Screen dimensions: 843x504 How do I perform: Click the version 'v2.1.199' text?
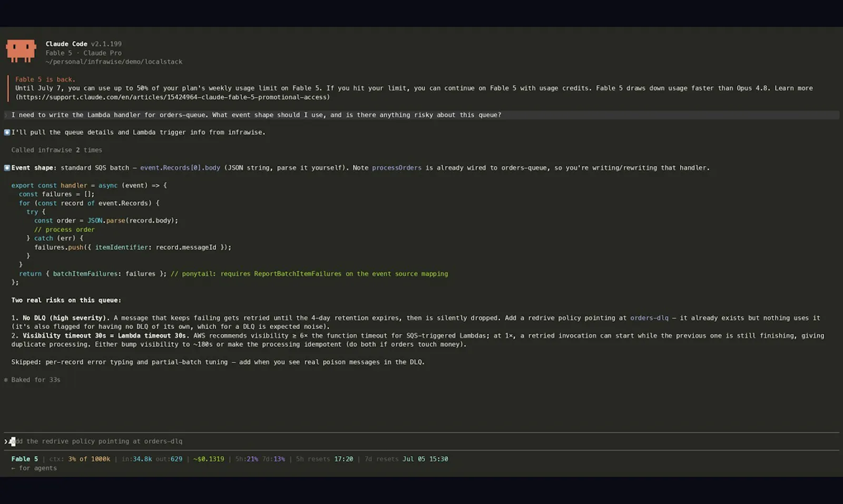pos(106,44)
